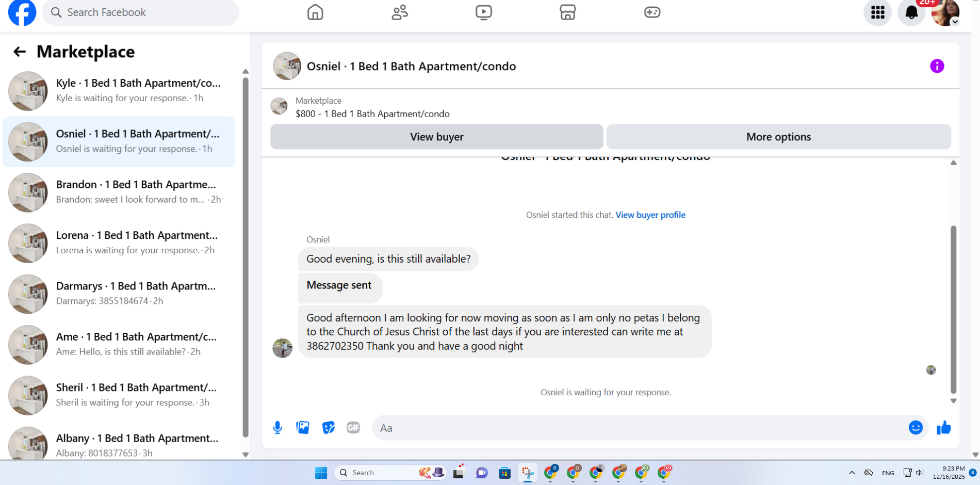Show conversation information with the purple icon
This screenshot has width=980, height=485.
click(937, 66)
